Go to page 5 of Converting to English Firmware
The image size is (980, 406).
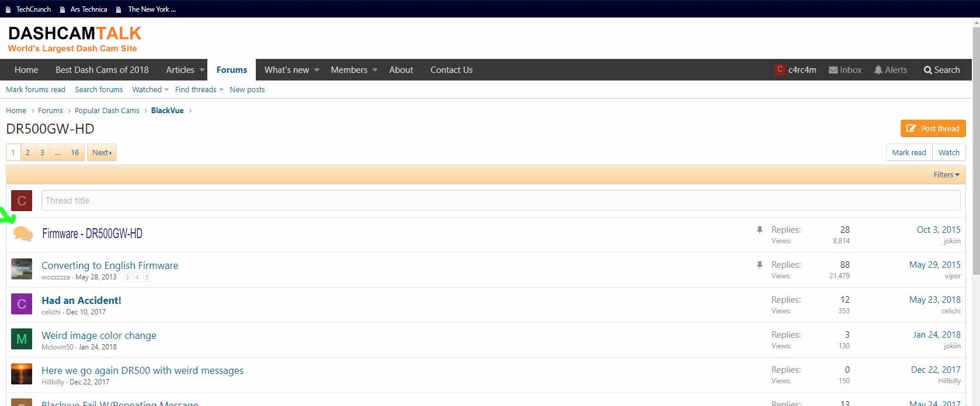point(147,277)
